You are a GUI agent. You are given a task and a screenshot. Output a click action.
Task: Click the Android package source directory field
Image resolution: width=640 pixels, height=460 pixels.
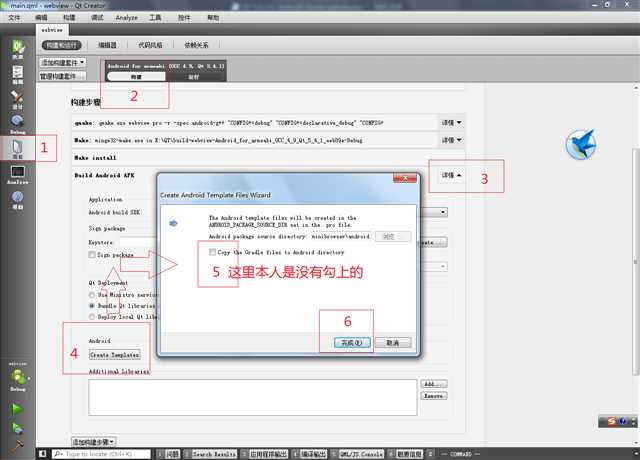[x=340, y=236]
